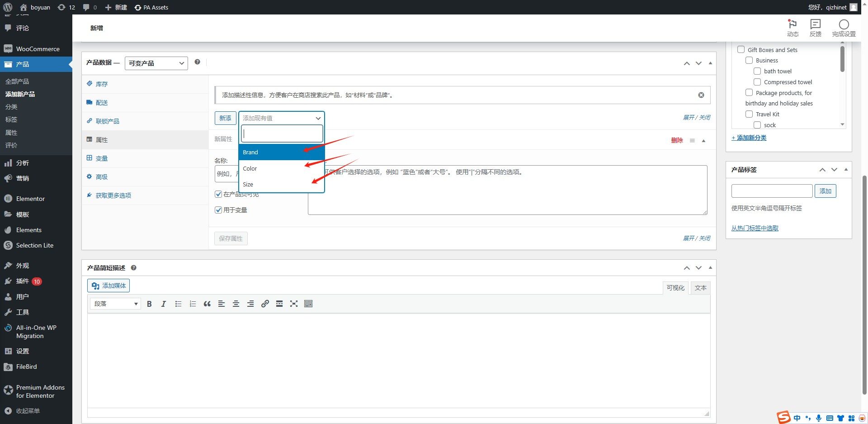868x424 pixels.
Task: Open the 动态 activity icon at top right
Action: 793,28
